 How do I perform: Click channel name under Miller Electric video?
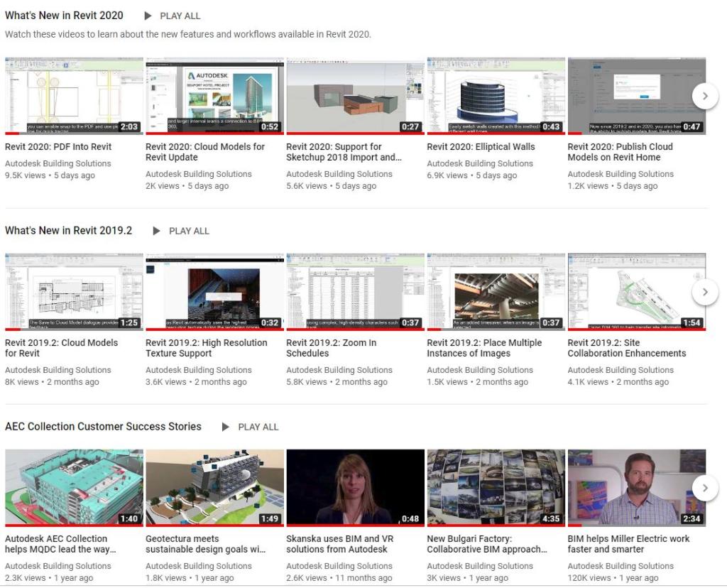pos(621,566)
